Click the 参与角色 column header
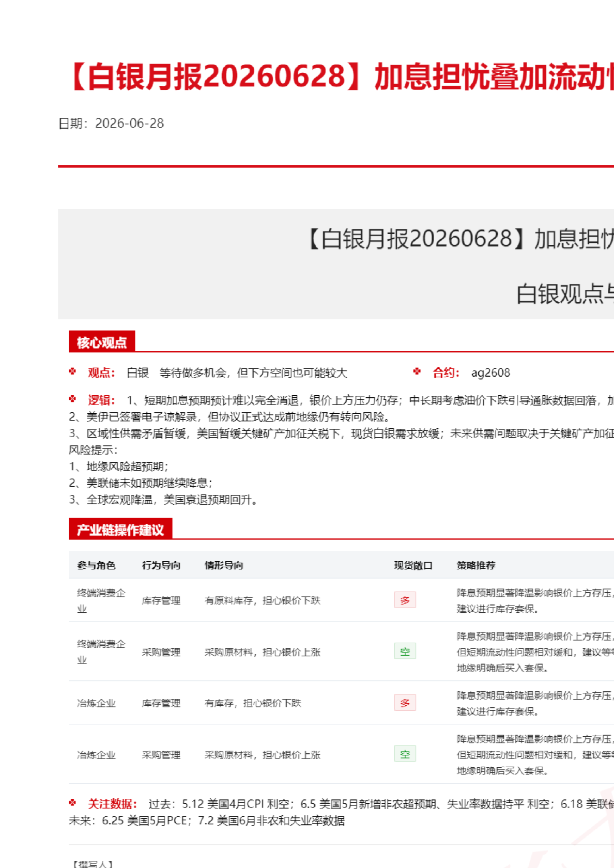Screen dimensions: 614x868 pos(96,565)
